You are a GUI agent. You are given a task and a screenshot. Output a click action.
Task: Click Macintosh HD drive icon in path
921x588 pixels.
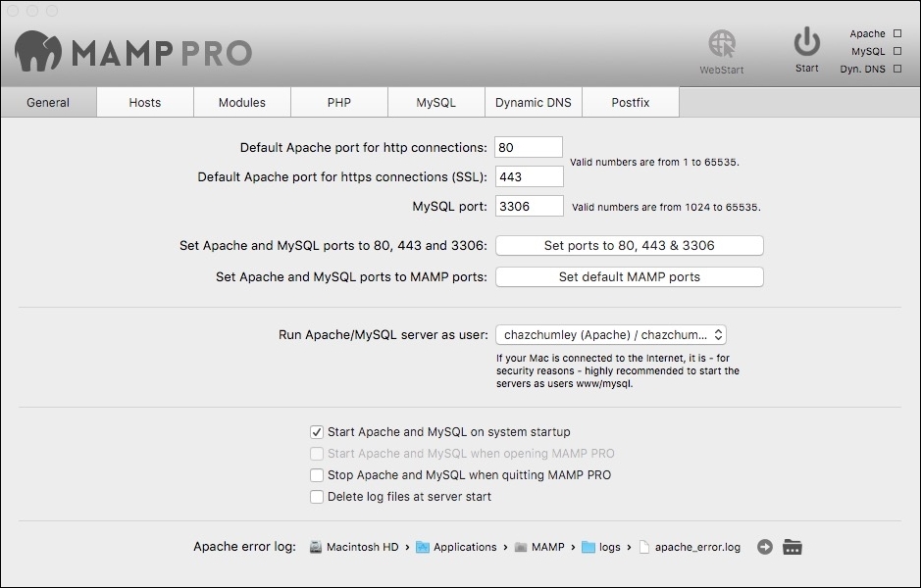(x=316, y=547)
